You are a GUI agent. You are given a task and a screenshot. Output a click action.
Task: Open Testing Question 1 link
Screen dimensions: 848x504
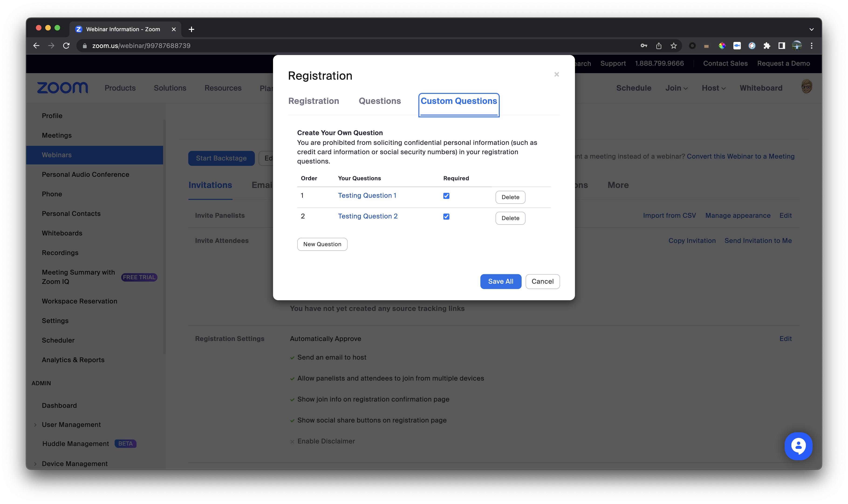point(367,195)
